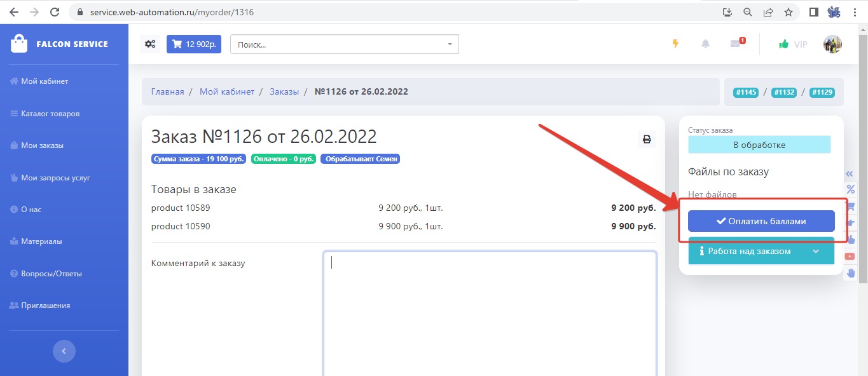Screen dimensions: 868x376
Task: Click the VIP thumbs-up icon
Action: [784, 44]
